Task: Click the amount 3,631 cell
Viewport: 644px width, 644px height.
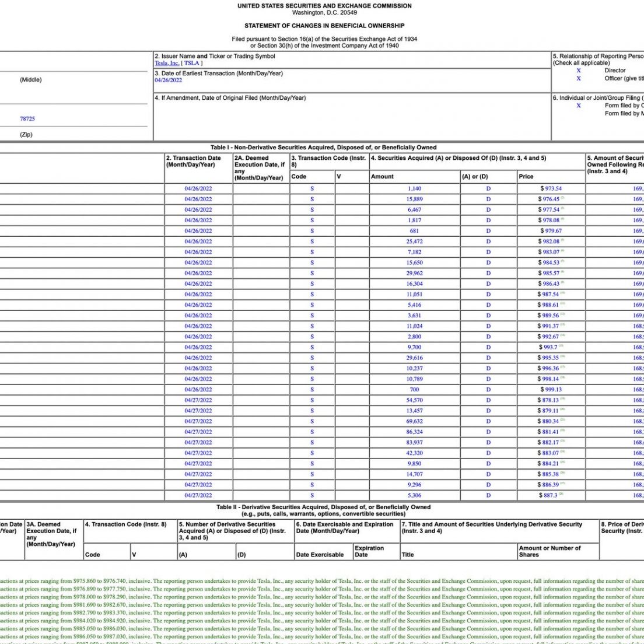Action: coord(414,316)
